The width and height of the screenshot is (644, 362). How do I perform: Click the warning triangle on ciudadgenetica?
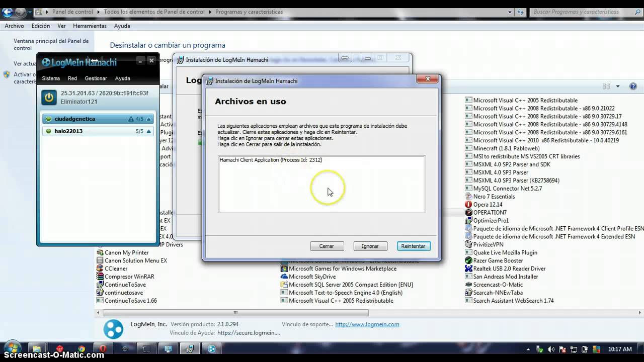pyautogui.click(x=131, y=119)
